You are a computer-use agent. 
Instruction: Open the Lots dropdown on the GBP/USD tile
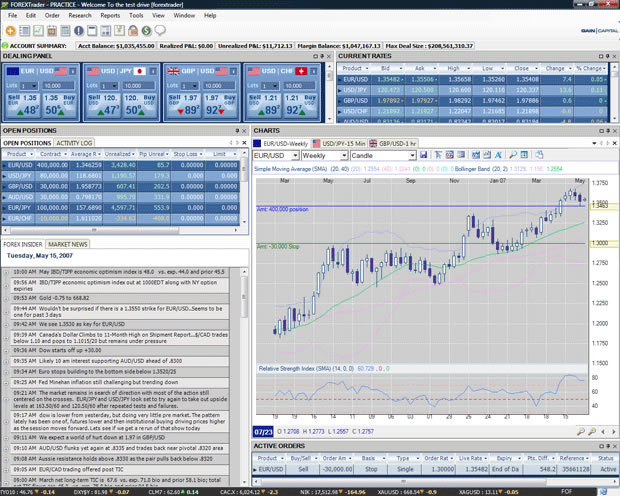pos(195,86)
